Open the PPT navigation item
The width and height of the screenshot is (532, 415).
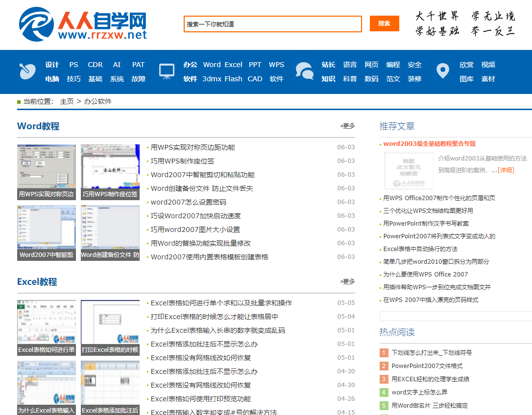coord(255,65)
